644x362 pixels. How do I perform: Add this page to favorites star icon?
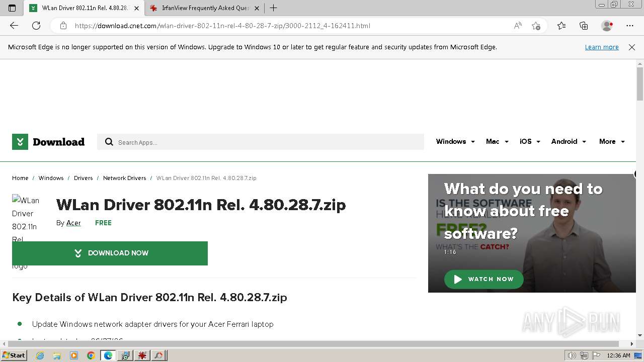(x=536, y=26)
